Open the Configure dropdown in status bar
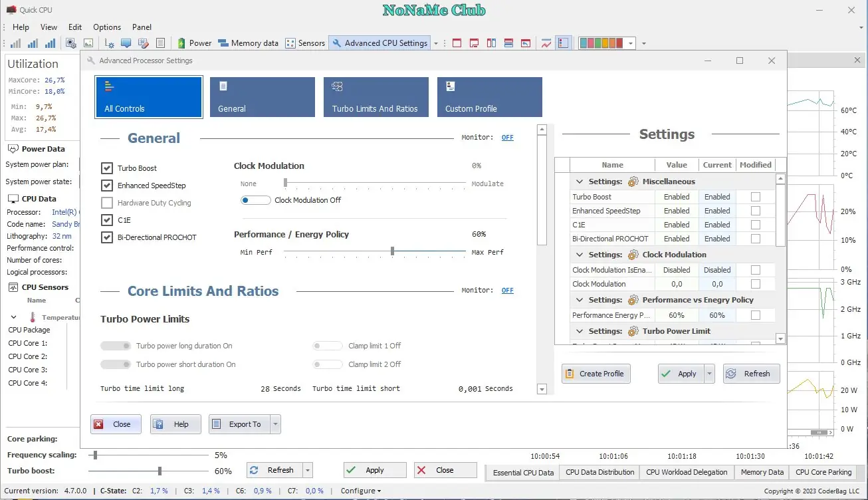The width and height of the screenshot is (868, 500). coord(361,491)
